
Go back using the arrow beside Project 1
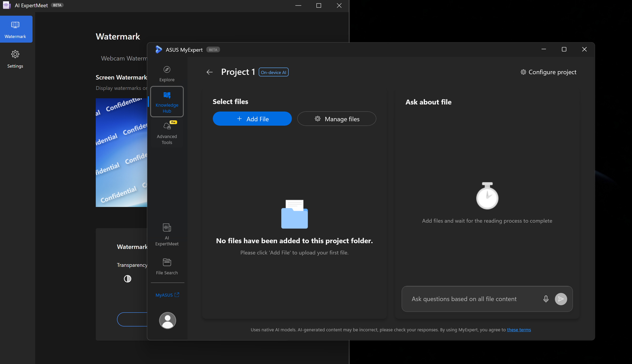pos(210,72)
